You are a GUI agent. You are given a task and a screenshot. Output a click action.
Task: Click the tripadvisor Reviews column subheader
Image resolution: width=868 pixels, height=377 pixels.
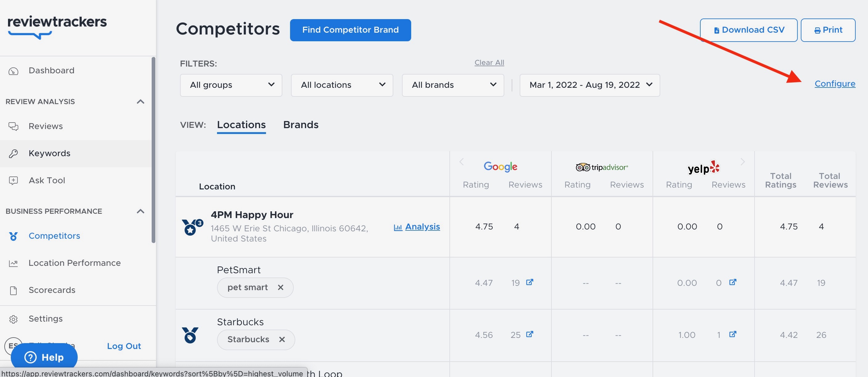coord(627,185)
